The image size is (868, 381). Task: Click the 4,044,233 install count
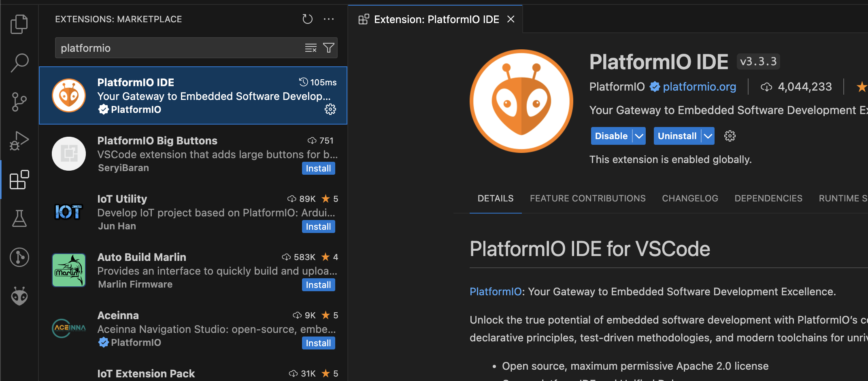796,87
